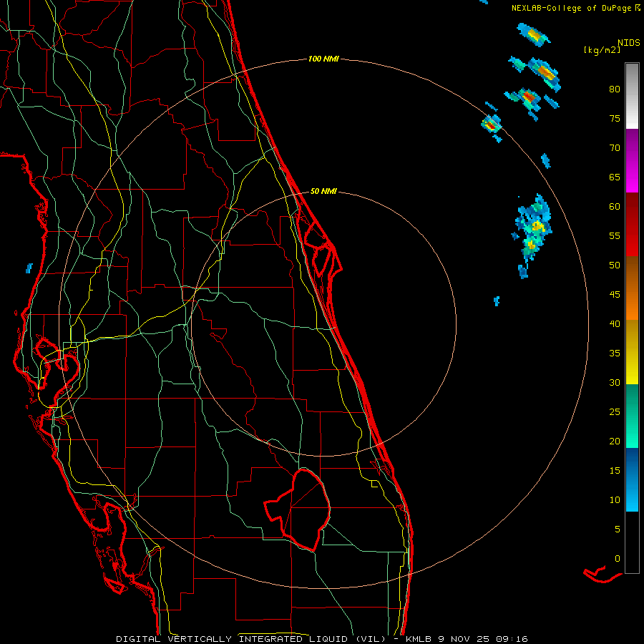Pick the orange-brown segment of the color bar
The image size is (644, 644).
tap(632, 288)
